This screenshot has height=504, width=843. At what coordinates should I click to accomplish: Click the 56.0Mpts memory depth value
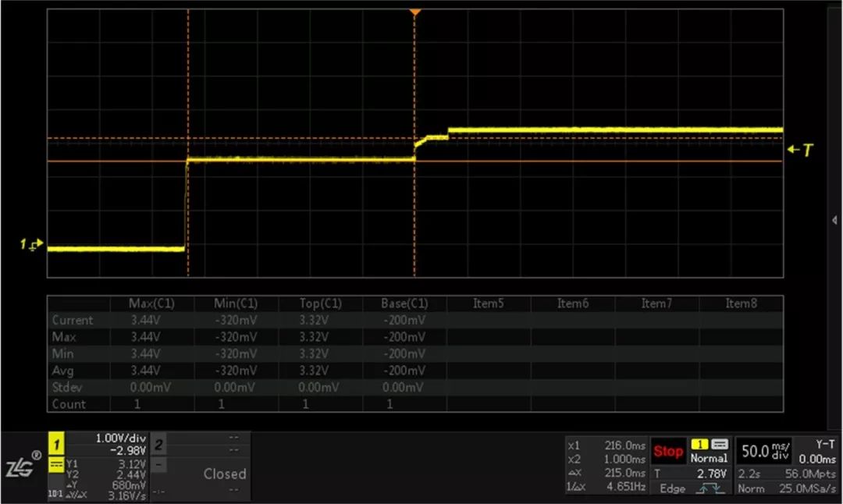point(811,474)
